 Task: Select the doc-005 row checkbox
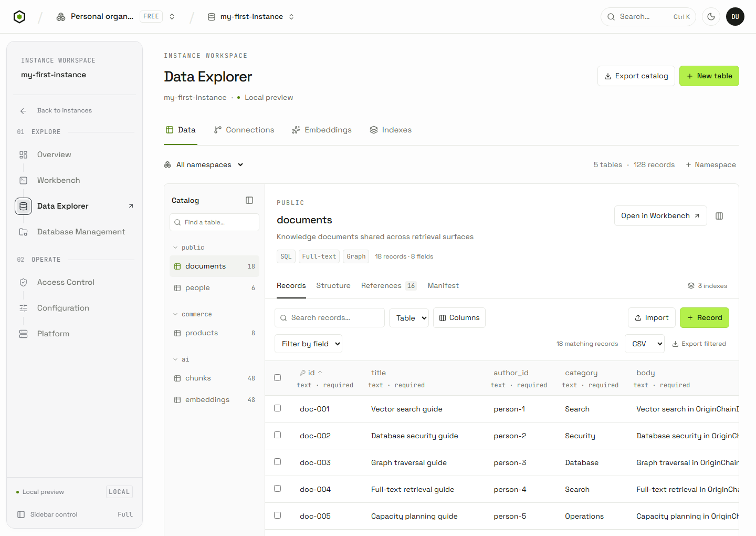[x=278, y=516]
